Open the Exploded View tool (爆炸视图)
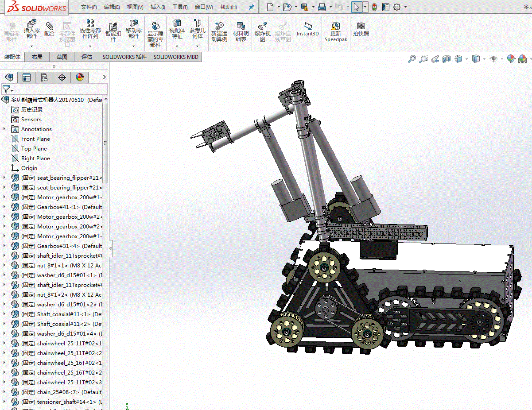532x410 pixels. 263,31
